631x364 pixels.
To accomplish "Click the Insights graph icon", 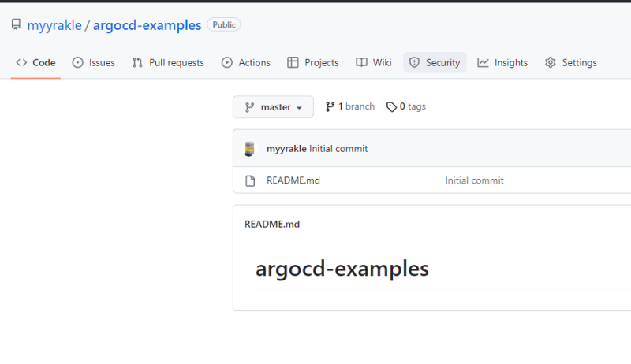I will click(x=483, y=63).
